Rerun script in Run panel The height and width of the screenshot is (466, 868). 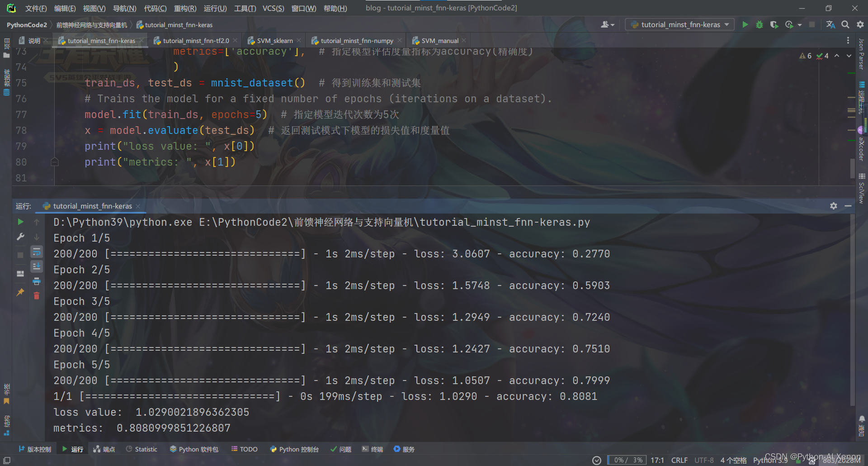click(20, 222)
